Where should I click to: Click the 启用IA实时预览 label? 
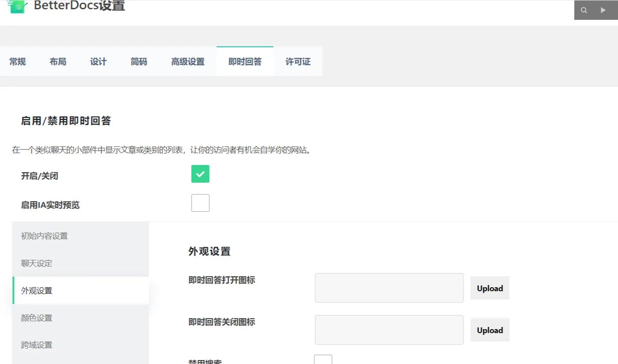pyautogui.click(x=50, y=205)
